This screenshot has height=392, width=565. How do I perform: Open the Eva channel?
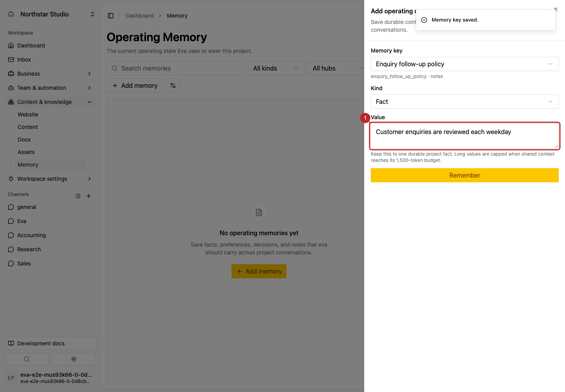point(50,221)
